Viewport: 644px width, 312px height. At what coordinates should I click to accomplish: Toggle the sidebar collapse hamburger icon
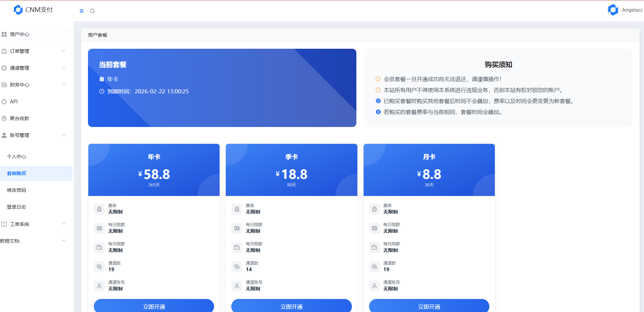pos(81,11)
